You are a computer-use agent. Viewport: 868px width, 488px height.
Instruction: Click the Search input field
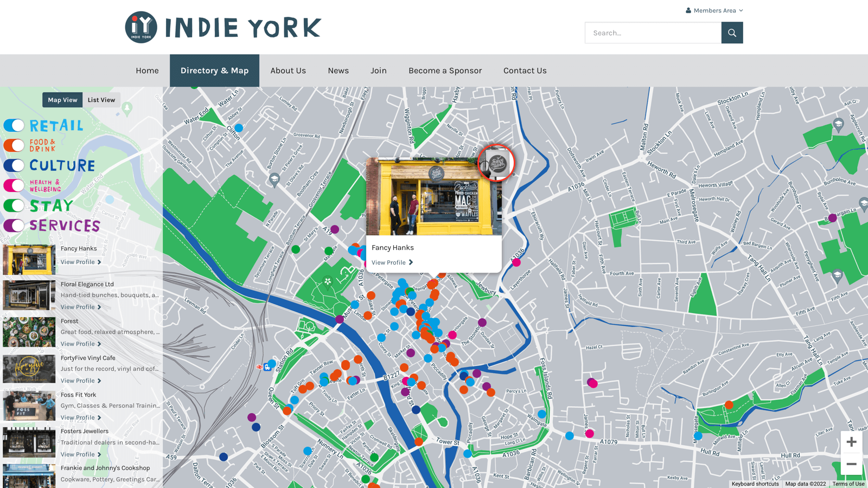point(653,33)
